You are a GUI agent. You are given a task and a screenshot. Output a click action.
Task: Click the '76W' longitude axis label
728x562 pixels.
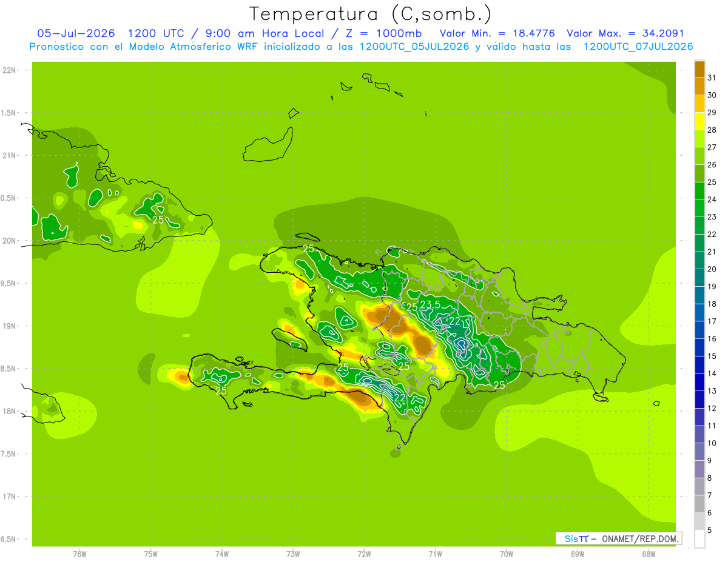click(x=79, y=554)
